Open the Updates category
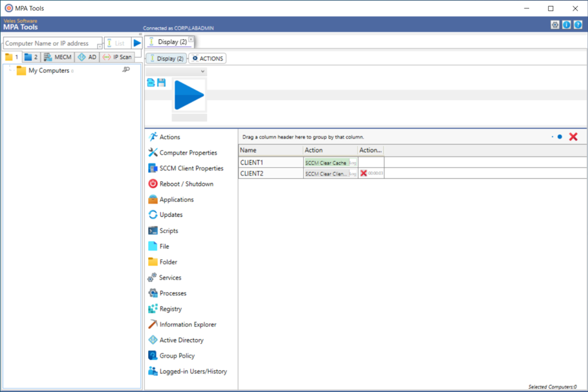This screenshot has height=392, width=588. point(165,215)
